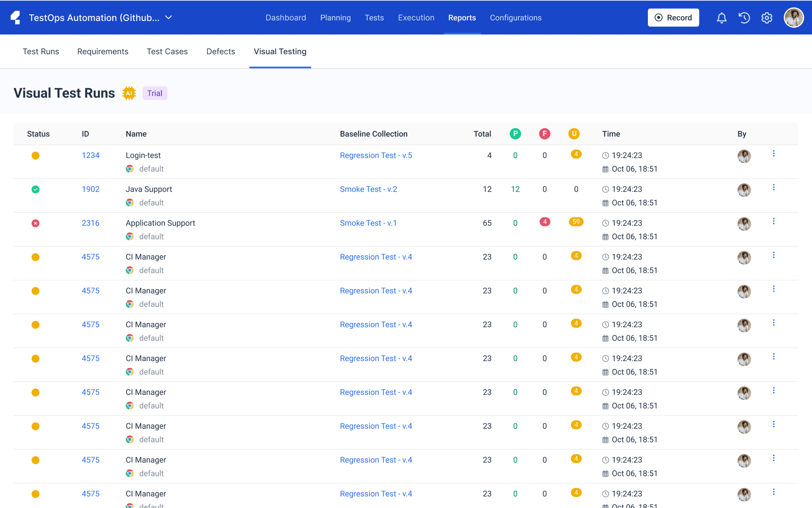
Task: Expand the TestOps Automation project dropdown
Action: click(x=168, y=17)
